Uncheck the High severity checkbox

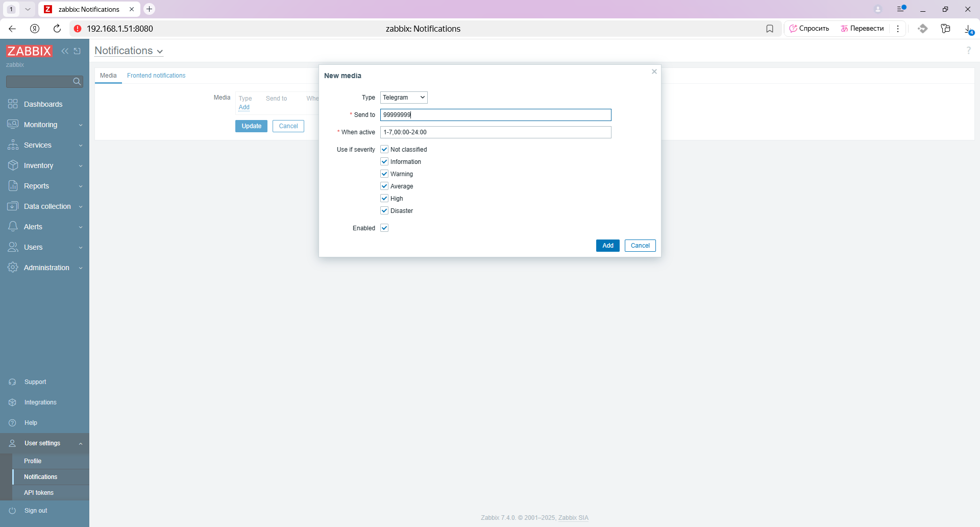(384, 199)
